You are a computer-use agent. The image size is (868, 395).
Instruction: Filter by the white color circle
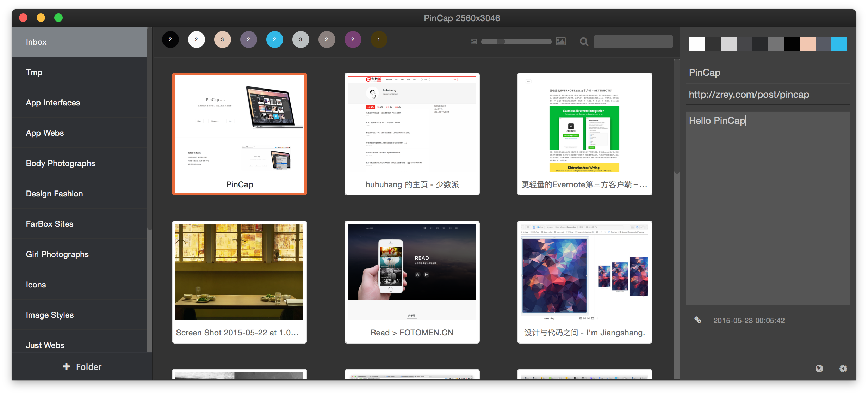(x=196, y=39)
